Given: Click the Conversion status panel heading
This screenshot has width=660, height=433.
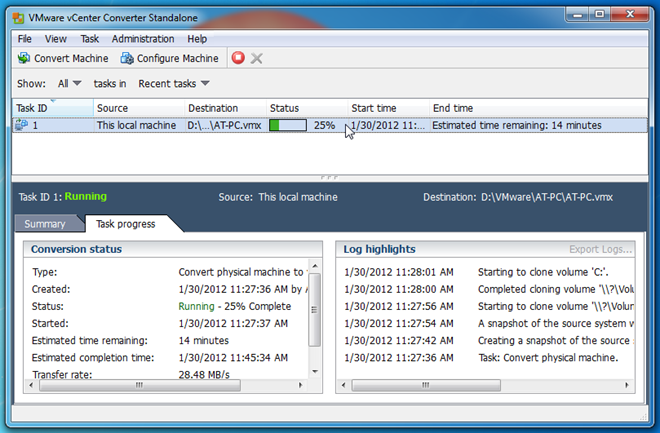Looking at the screenshot, I should [x=77, y=249].
